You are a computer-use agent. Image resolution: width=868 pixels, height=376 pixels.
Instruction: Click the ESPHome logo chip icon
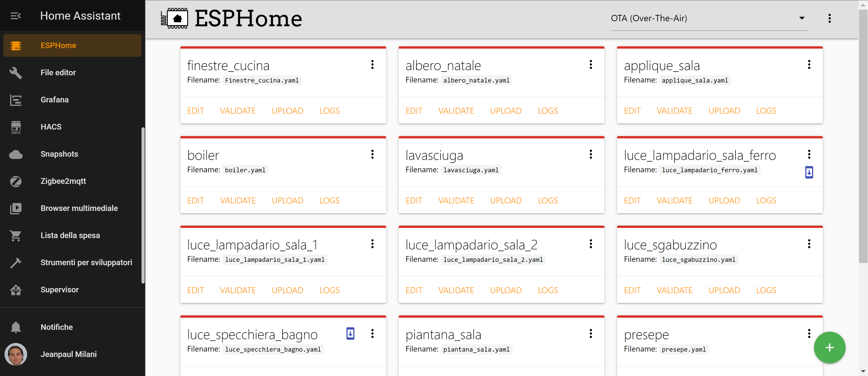point(175,18)
